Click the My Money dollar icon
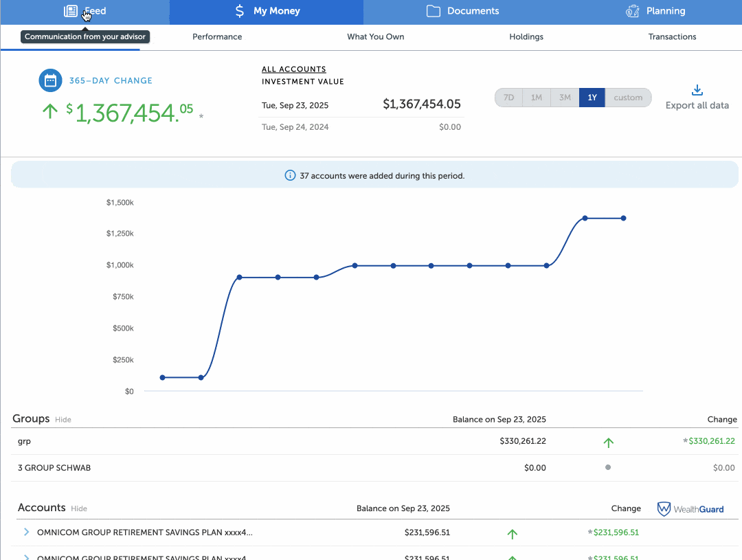Screen dimensions: 742x560 pos(239,11)
